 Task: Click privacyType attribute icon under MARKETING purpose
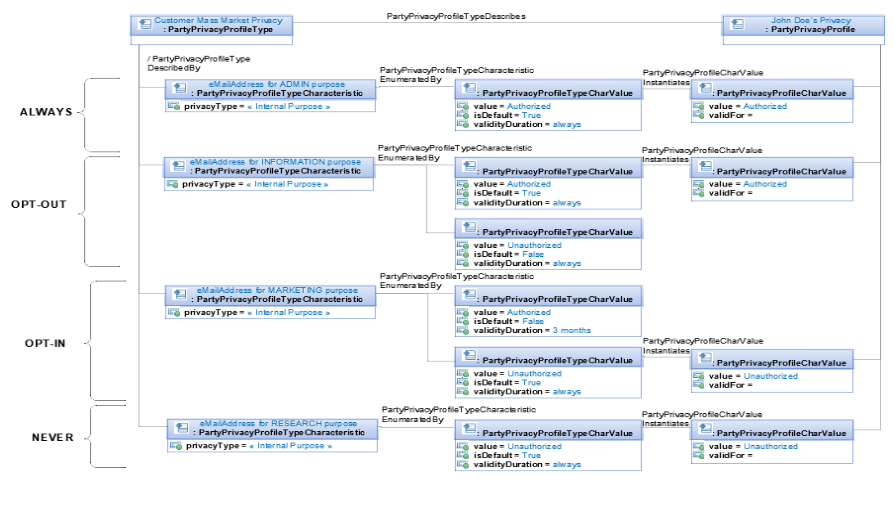pos(174,312)
